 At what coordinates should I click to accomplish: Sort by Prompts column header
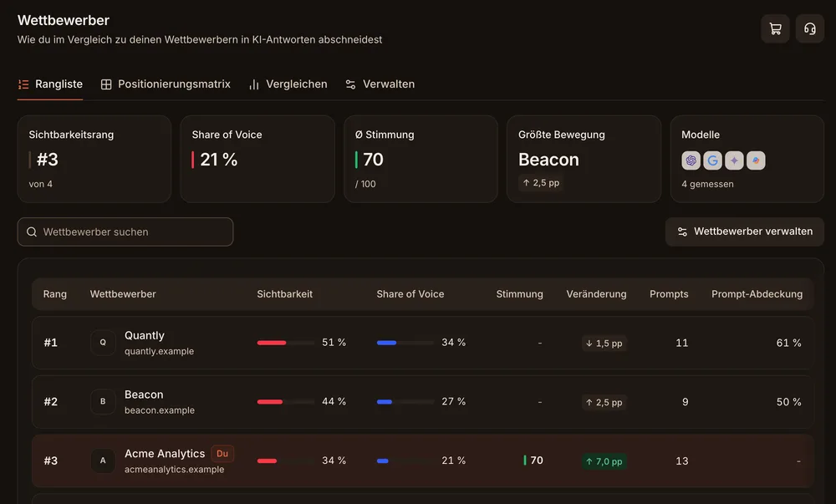(669, 294)
